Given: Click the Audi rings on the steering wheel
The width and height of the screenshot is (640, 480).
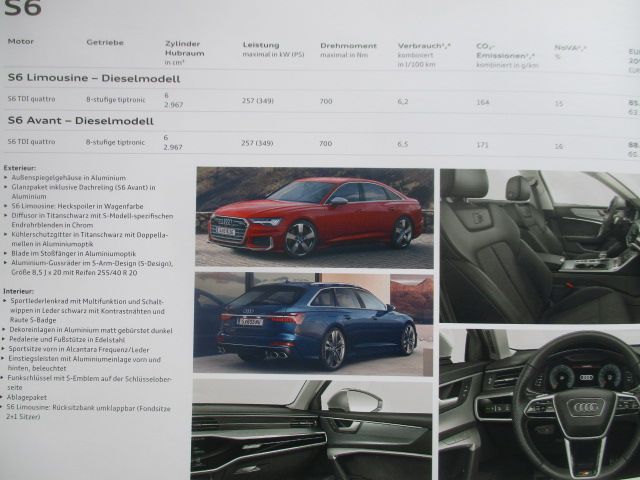Looking at the screenshot, I should (585, 408).
